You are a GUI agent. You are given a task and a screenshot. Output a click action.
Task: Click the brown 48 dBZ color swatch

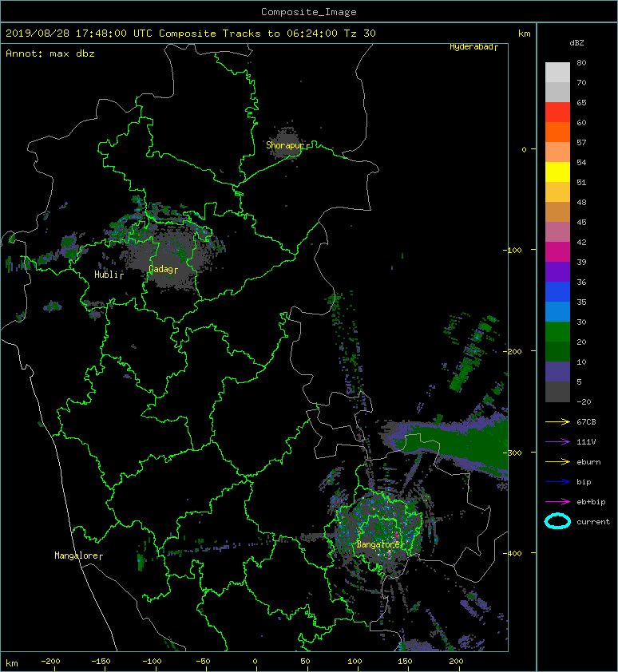click(557, 211)
